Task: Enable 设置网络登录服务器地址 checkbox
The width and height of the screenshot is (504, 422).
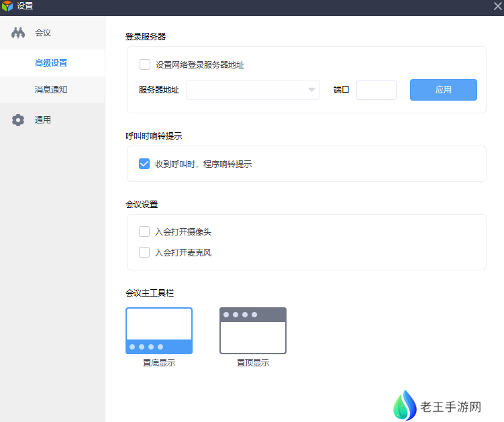Action: coord(145,64)
